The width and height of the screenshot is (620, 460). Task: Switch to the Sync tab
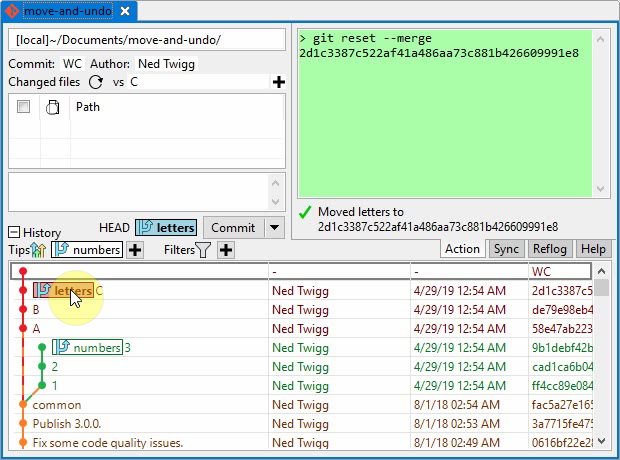(x=506, y=249)
